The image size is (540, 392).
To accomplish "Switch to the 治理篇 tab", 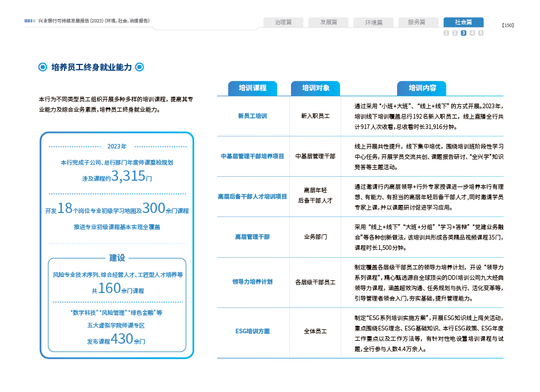I will [x=283, y=22].
